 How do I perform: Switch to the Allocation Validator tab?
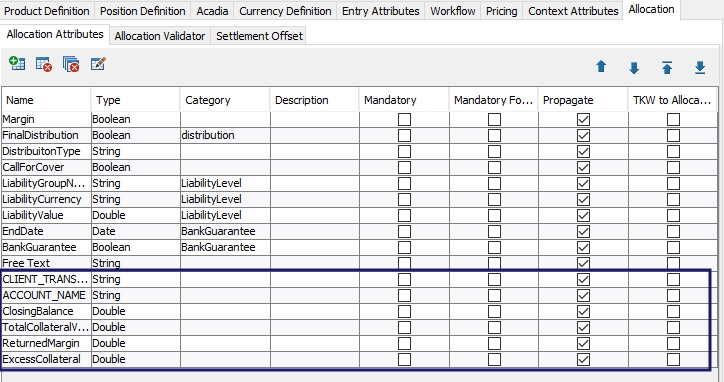[x=160, y=36]
